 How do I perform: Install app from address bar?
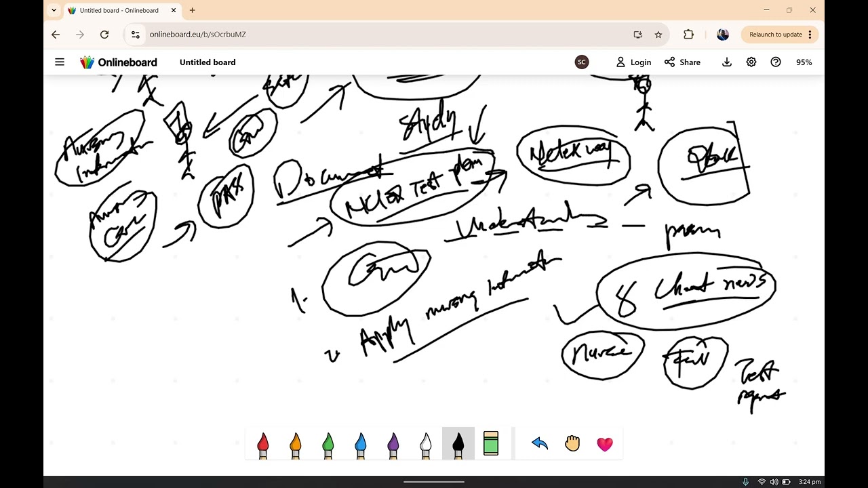point(637,35)
